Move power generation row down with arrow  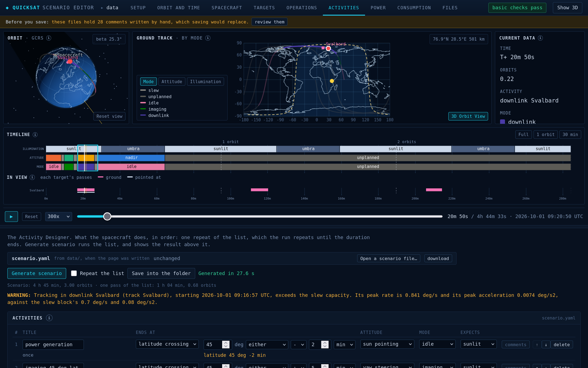[546, 345]
